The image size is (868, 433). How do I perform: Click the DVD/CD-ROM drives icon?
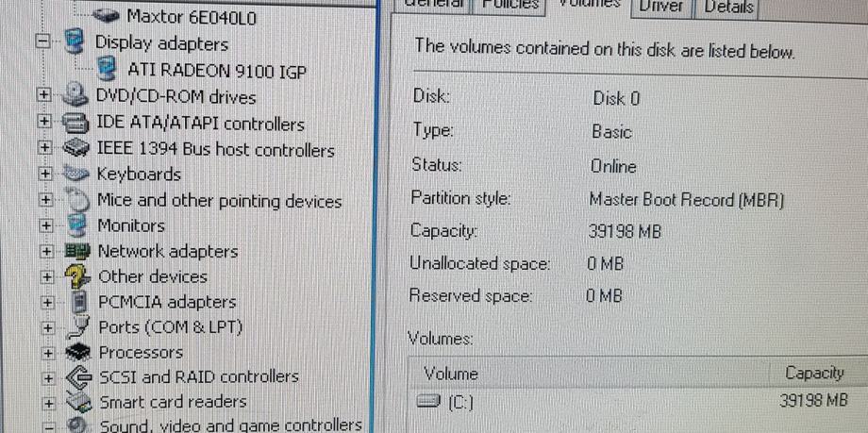click(75, 95)
